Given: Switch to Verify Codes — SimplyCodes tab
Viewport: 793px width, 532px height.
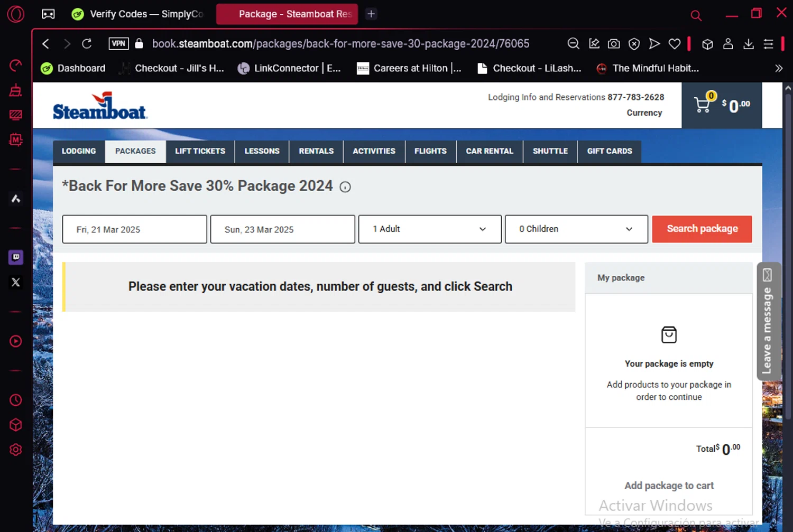Looking at the screenshot, I should (139, 14).
